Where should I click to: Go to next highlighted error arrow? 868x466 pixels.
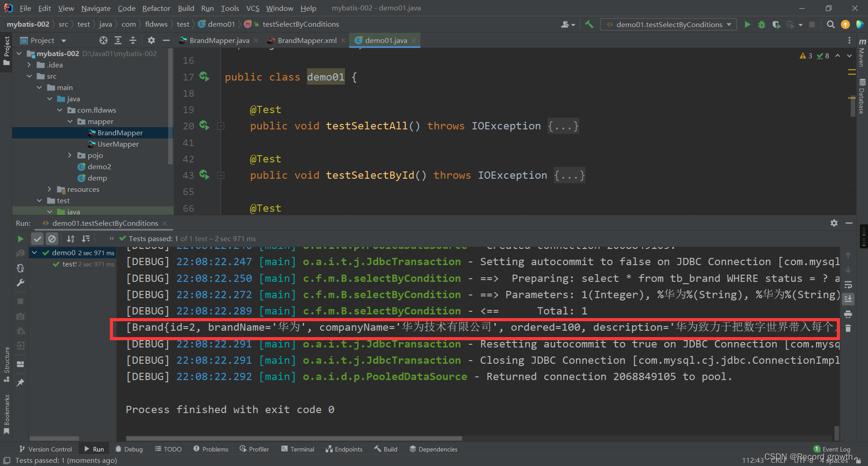tap(849, 56)
